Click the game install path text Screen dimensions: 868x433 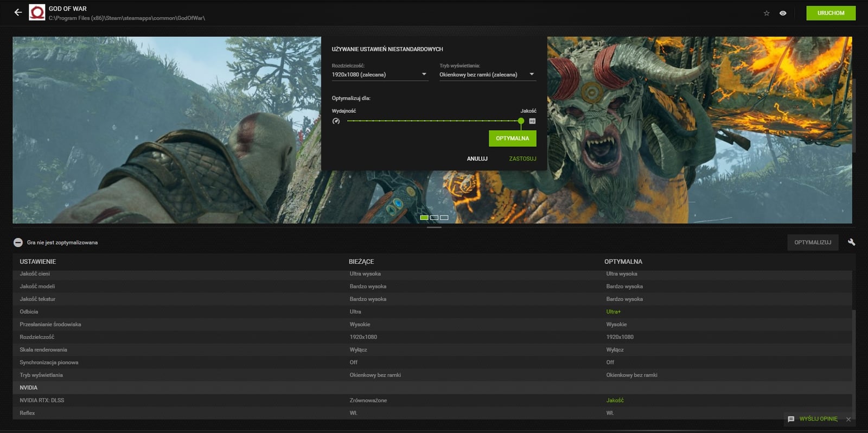[127, 18]
